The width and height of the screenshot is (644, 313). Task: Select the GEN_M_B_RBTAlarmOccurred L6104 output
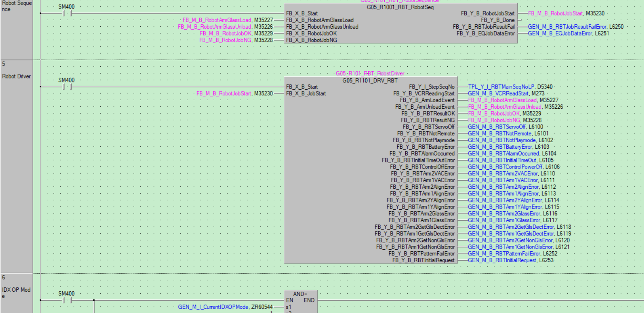pyautogui.click(x=512, y=154)
